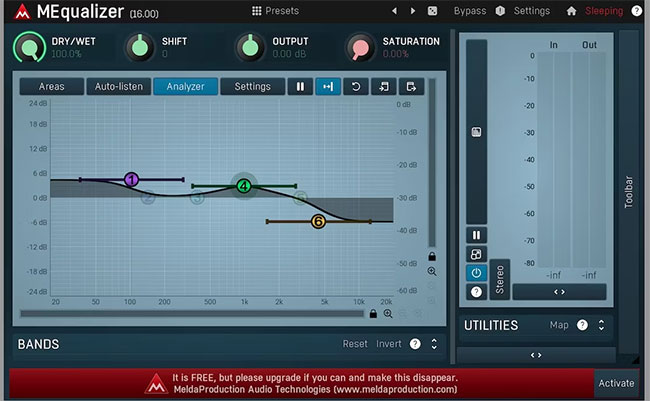Screen dimensions: 650x401
Task: Toggle horizontal zoom lock icon
Action: point(373,314)
